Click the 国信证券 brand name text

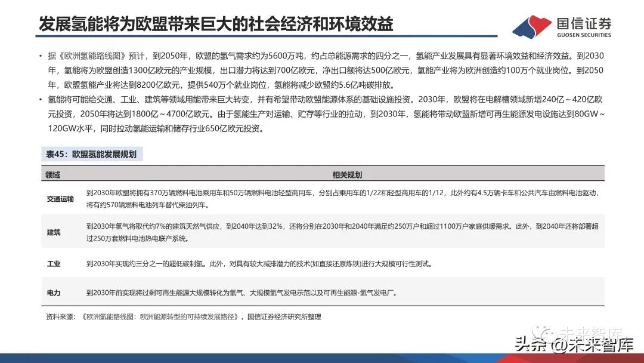(x=584, y=23)
